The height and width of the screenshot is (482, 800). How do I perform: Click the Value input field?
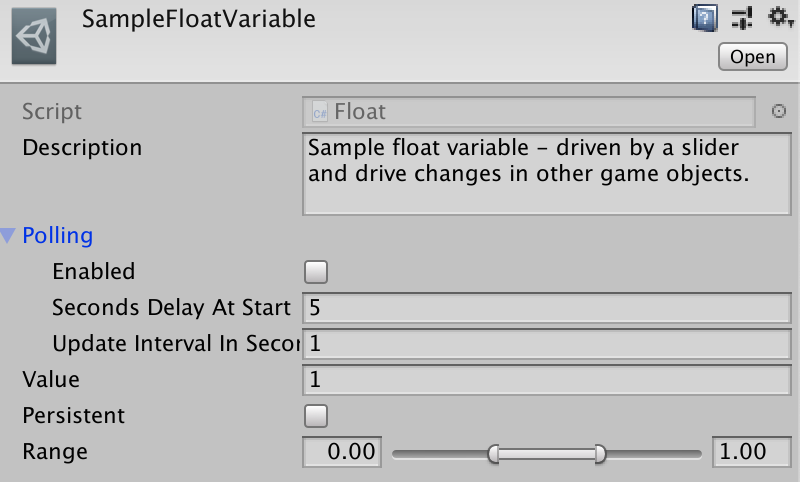point(546,379)
